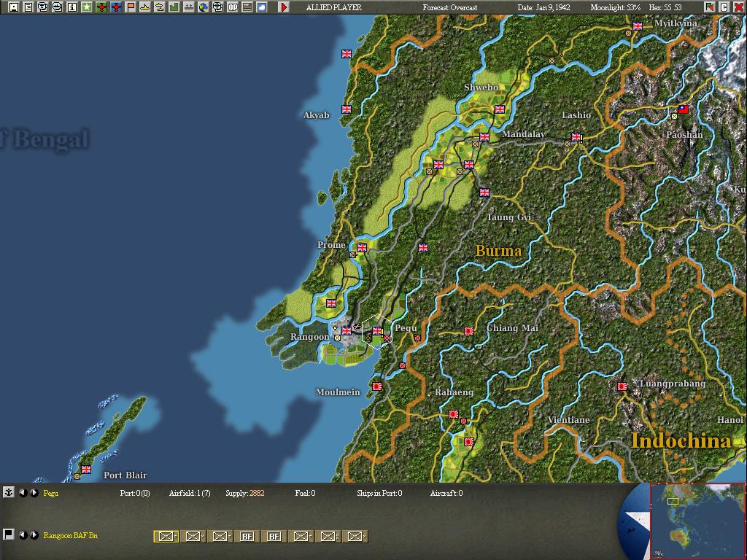
Task: Click the Vientiane city label
Action: tap(568, 419)
